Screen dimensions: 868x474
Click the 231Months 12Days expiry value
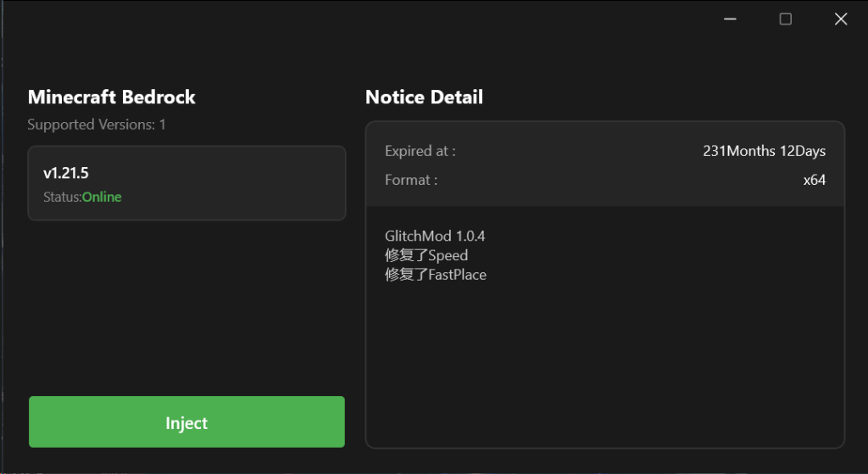(x=764, y=151)
